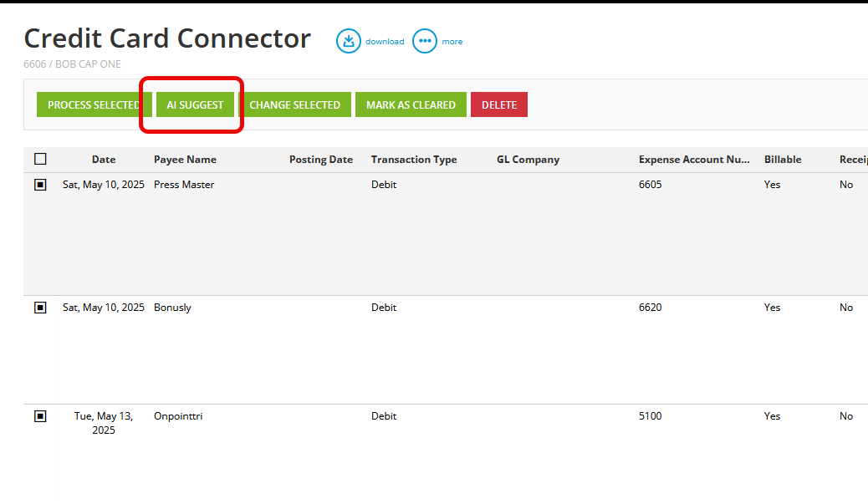The height and width of the screenshot is (504, 868).
Task: Click the Expense Account Number column header
Action: click(x=694, y=159)
